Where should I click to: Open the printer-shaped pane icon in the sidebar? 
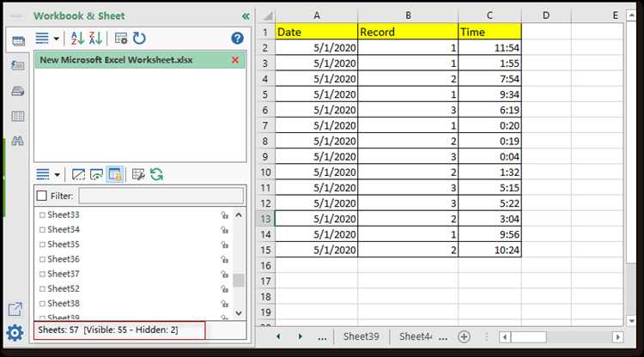(18, 91)
